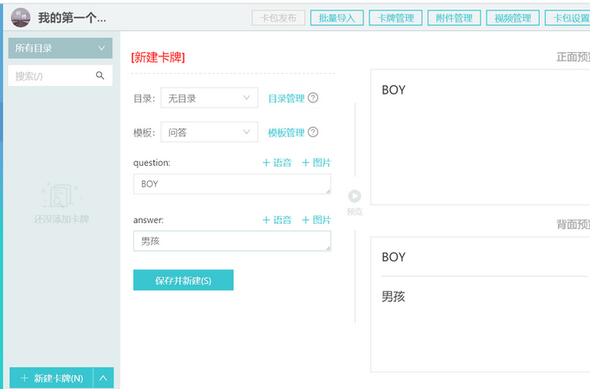Open 卡包设置
The width and height of the screenshot is (602, 392).
[x=567, y=18]
